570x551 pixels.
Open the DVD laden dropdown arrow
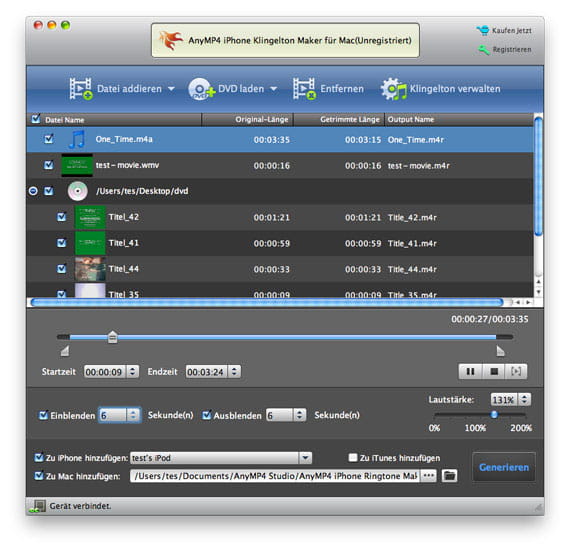click(x=273, y=89)
